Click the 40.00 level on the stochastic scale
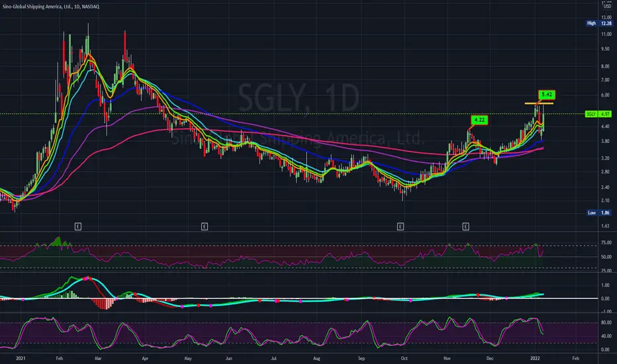 [606, 336]
